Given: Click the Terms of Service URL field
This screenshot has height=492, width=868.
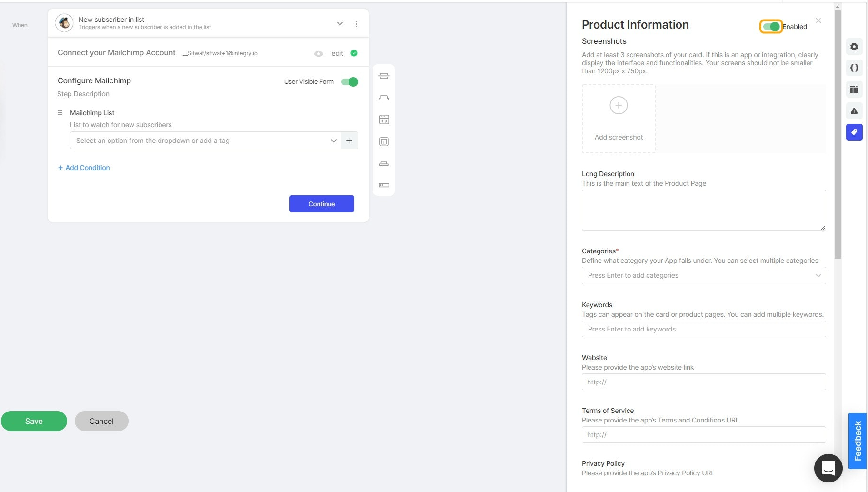Looking at the screenshot, I should tap(704, 435).
